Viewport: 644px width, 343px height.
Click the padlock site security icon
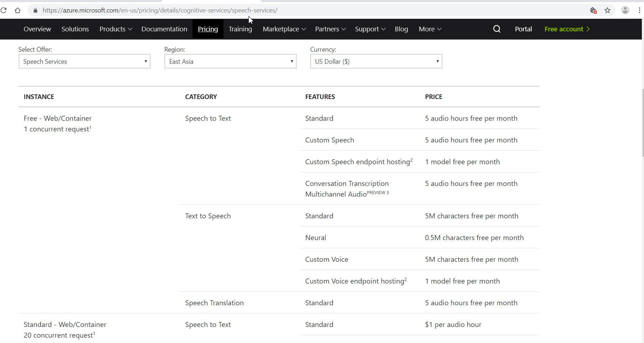35,10
